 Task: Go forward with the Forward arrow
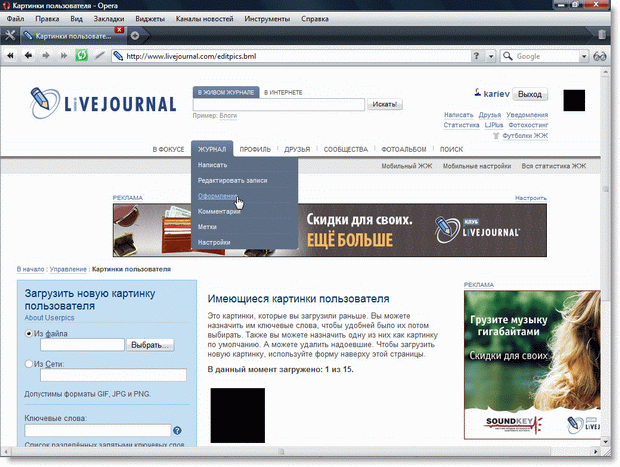point(46,56)
